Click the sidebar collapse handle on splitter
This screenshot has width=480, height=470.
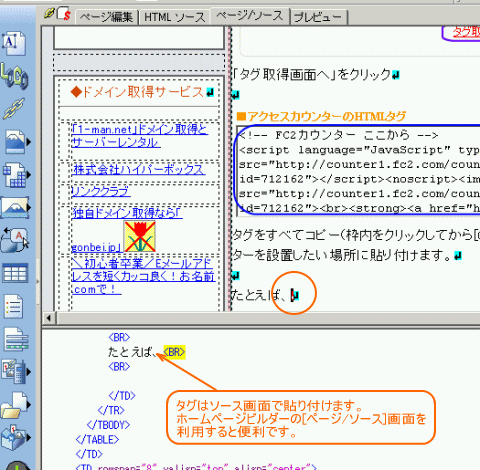(38, 282)
